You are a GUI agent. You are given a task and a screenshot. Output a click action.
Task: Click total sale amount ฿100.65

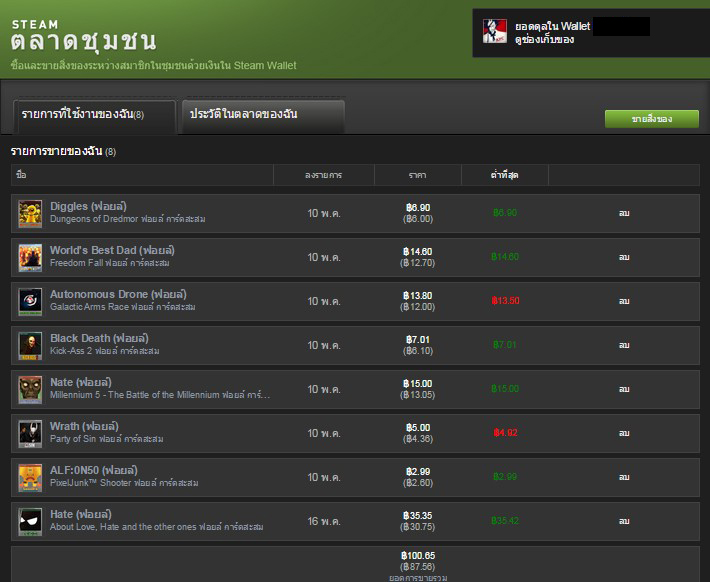tap(418, 555)
